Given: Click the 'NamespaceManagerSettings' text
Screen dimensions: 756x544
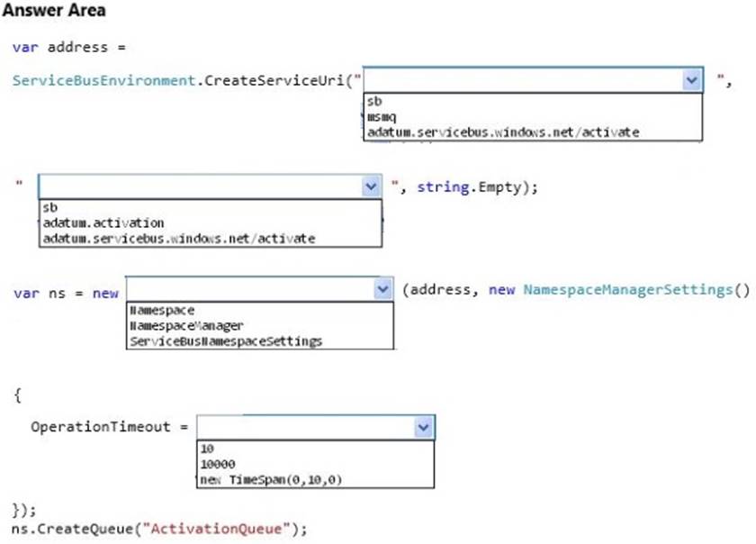Looking at the screenshot, I should (628, 290).
